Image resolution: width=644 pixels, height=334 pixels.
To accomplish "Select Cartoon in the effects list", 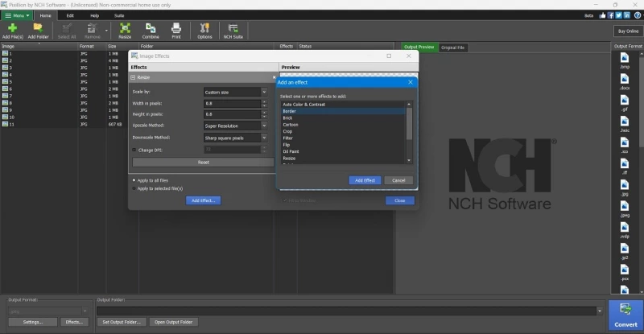I will (x=291, y=125).
